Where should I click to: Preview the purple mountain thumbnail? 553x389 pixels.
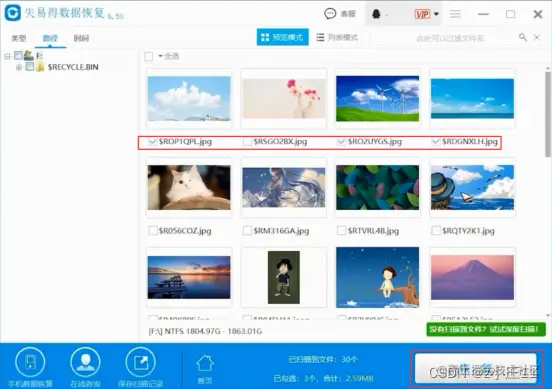coord(472,278)
